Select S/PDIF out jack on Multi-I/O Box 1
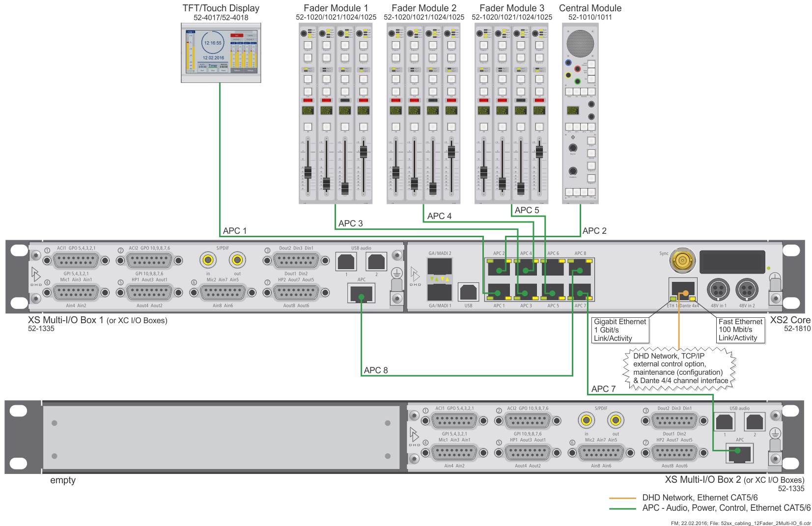 point(237,260)
